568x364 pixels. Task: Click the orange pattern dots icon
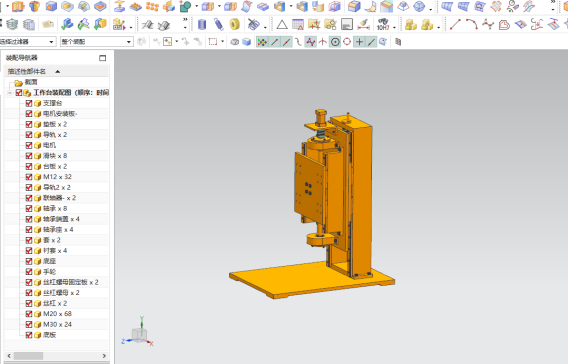[x=153, y=6]
